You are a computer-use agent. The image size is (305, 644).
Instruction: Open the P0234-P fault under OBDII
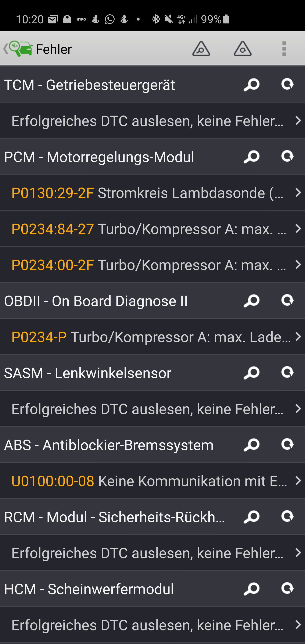pos(152,337)
